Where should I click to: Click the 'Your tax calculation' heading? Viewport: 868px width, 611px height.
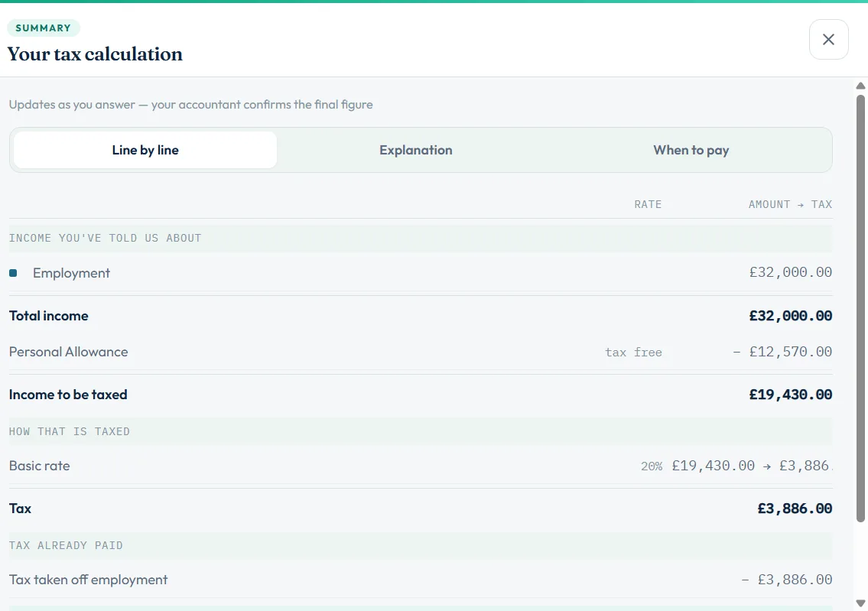(x=95, y=54)
